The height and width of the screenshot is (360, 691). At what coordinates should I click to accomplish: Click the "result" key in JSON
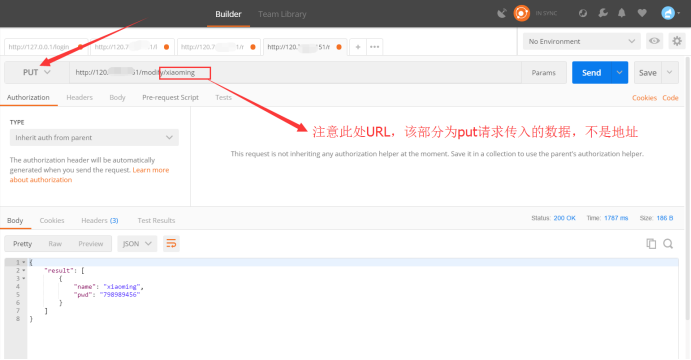[x=59, y=271]
